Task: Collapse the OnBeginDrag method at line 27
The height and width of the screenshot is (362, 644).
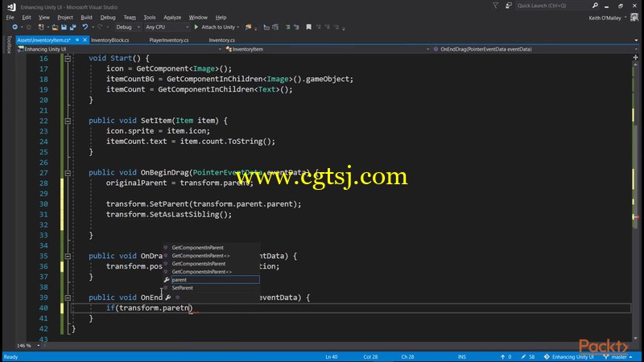Action: pos(68,173)
